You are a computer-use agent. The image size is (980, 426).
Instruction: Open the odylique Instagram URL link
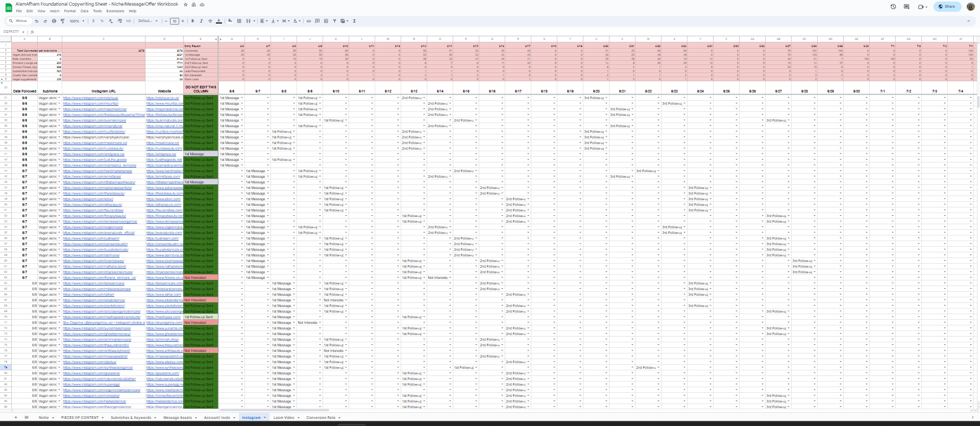pos(91,98)
